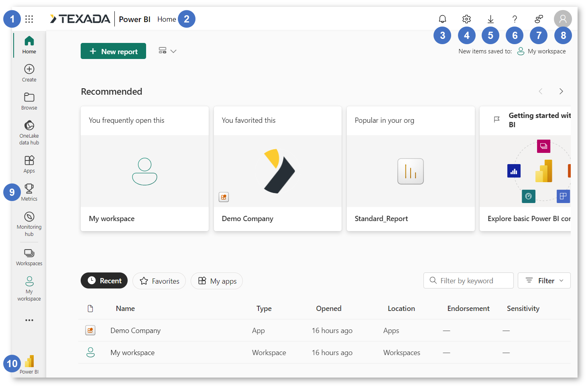588x388 pixels.
Task: Open the Filter dropdown
Action: 544,280
